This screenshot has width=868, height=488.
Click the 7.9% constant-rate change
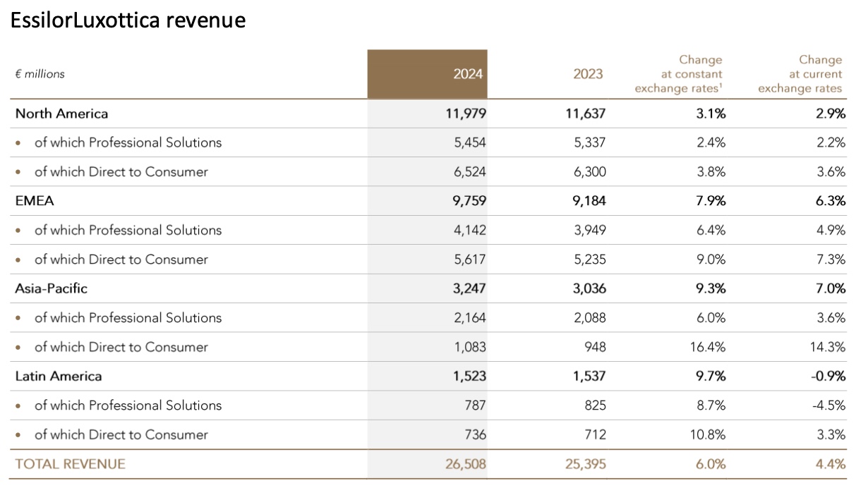click(709, 201)
